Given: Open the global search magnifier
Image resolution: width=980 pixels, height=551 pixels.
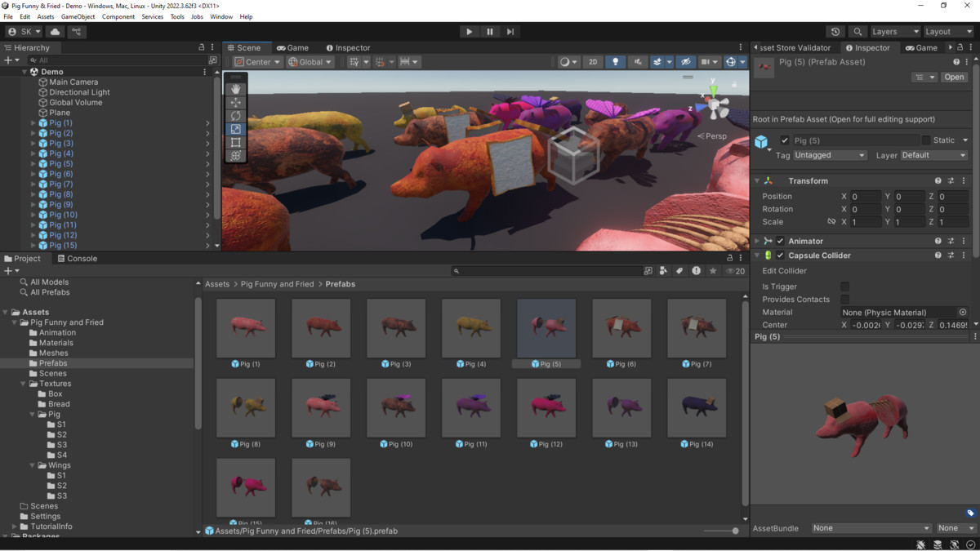Looking at the screenshot, I should pos(857,32).
